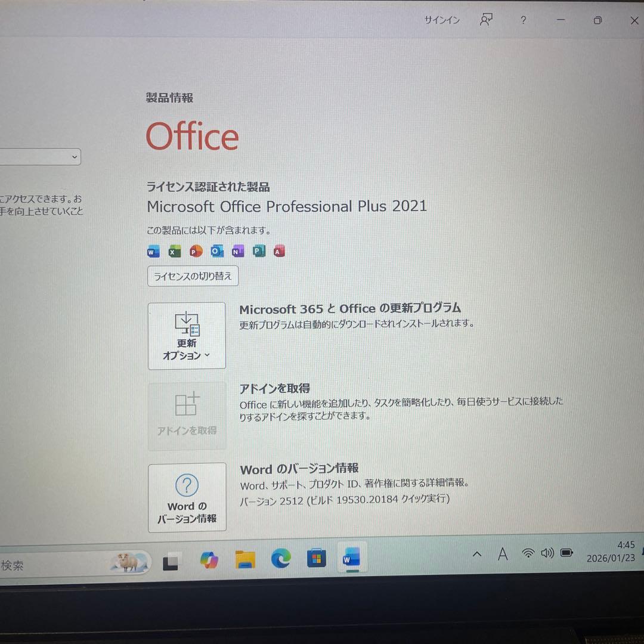Viewport: 644px width, 644px height.
Task: Expand hidden icons chevron in system tray
Action: click(x=477, y=554)
